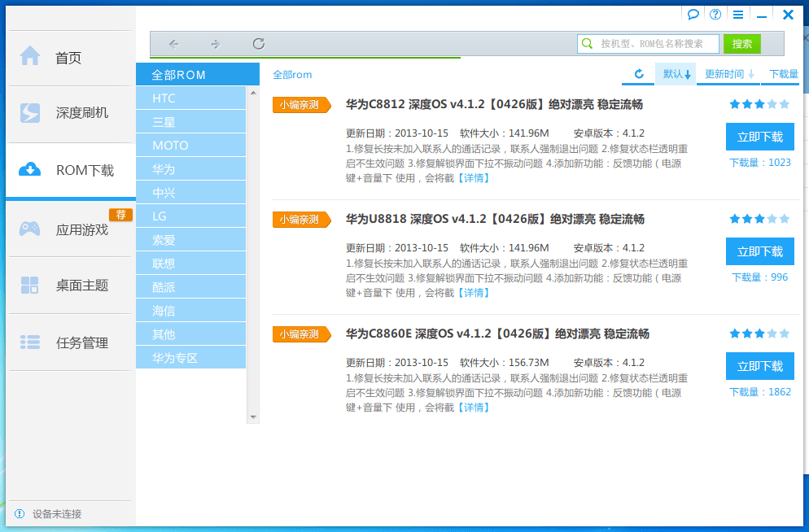Click star rating of 华为U8818 ROM
Image resolution: width=809 pixels, height=532 pixels.
[759, 219]
